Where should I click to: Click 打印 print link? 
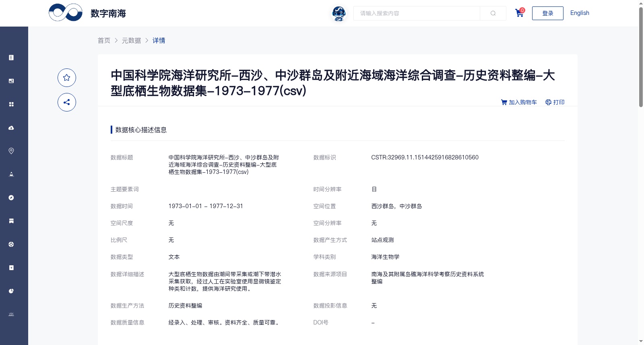click(x=555, y=102)
